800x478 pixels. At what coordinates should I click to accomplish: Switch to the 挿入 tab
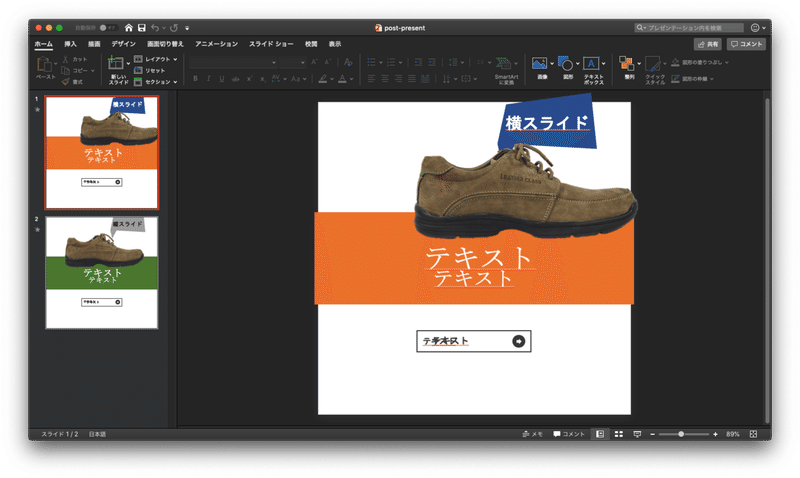[x=70, y=44]
